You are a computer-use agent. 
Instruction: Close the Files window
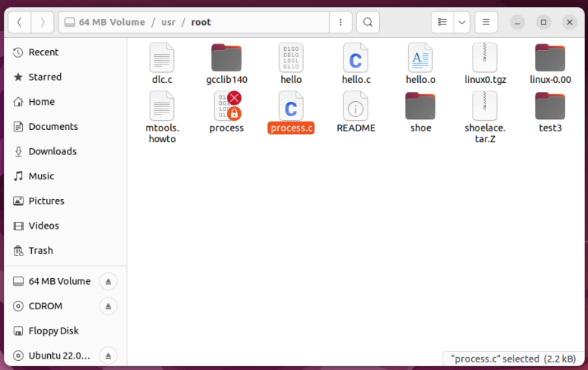[569, 23]
